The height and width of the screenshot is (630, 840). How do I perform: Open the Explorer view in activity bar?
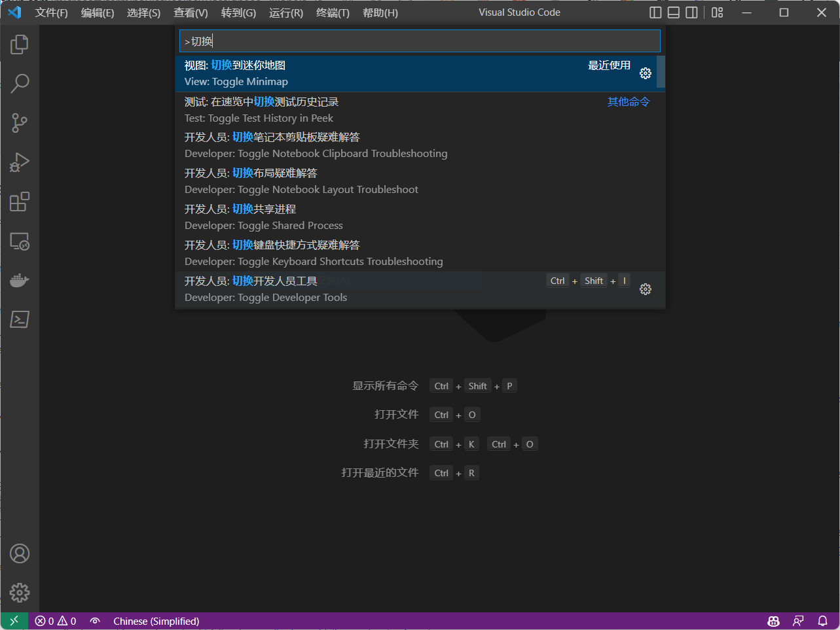(x=20, y=44)
